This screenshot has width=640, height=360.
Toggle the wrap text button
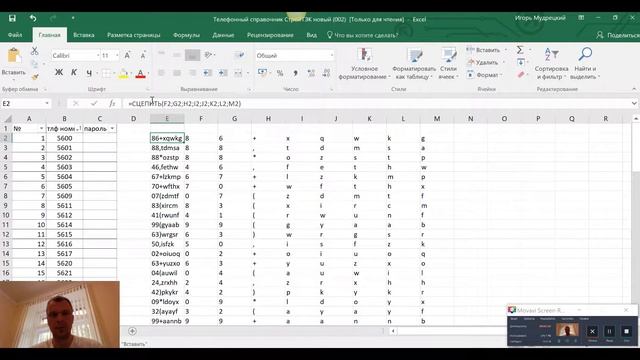click(x=240, y=55)
